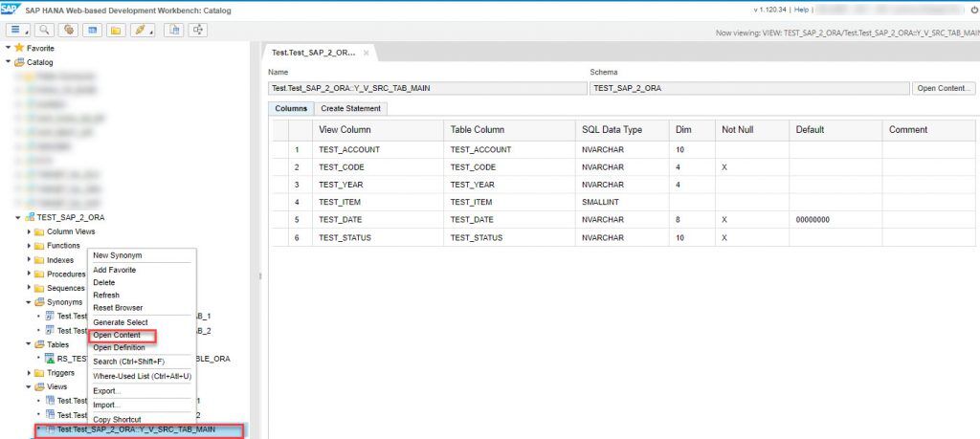Click the SMALLINT data type cell
The image size is (980, 439).
coord(622,203)
